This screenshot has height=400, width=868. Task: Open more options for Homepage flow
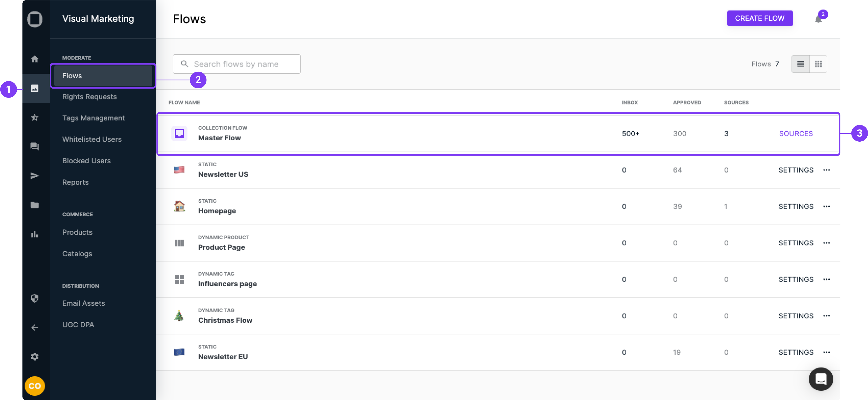tap(826, 206)
